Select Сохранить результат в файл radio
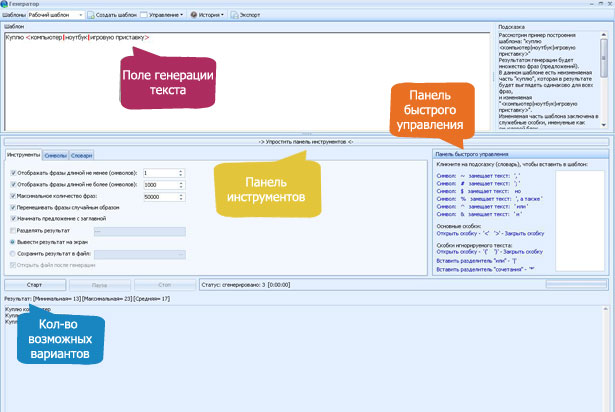Image resolution: width=615 pixels, height=412 pixels. [13, 254]
